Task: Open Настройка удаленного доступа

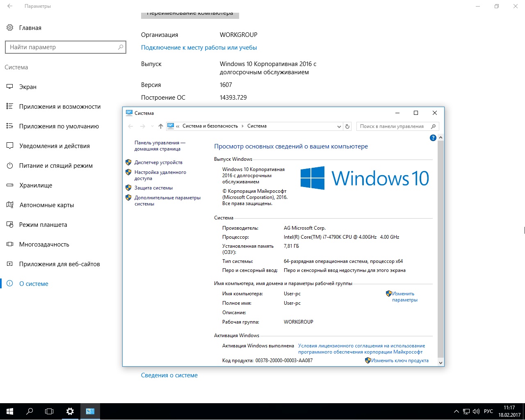Action: point(160,176)
